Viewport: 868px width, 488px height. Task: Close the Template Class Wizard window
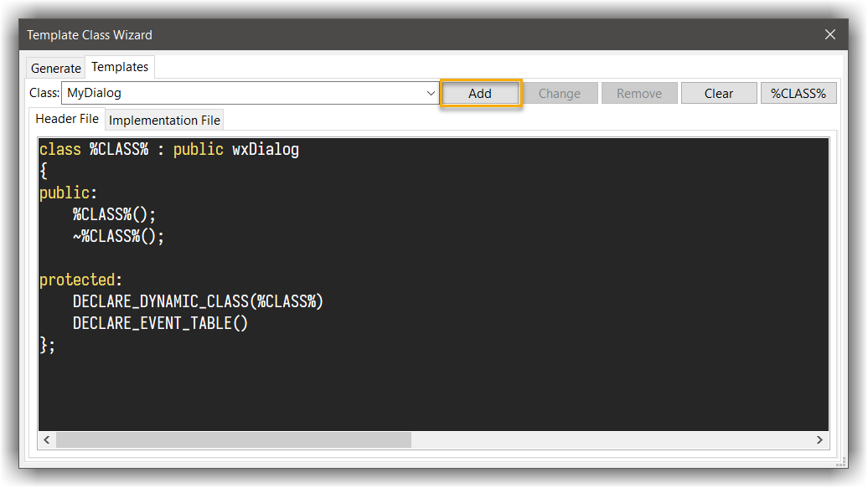(x=830, y=34)
